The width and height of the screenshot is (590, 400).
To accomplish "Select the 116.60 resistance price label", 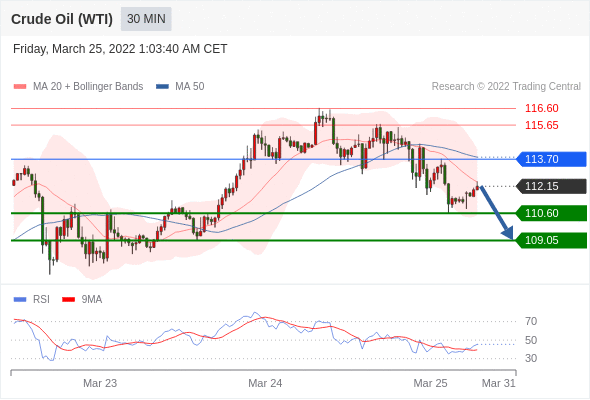I will coord(541,108).
